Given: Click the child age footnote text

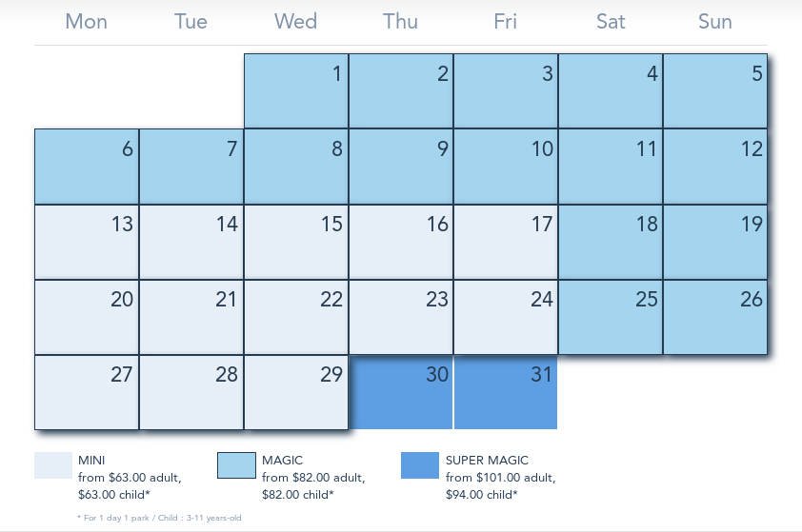Looking at the screenshot, I should [x=159, y=518].
